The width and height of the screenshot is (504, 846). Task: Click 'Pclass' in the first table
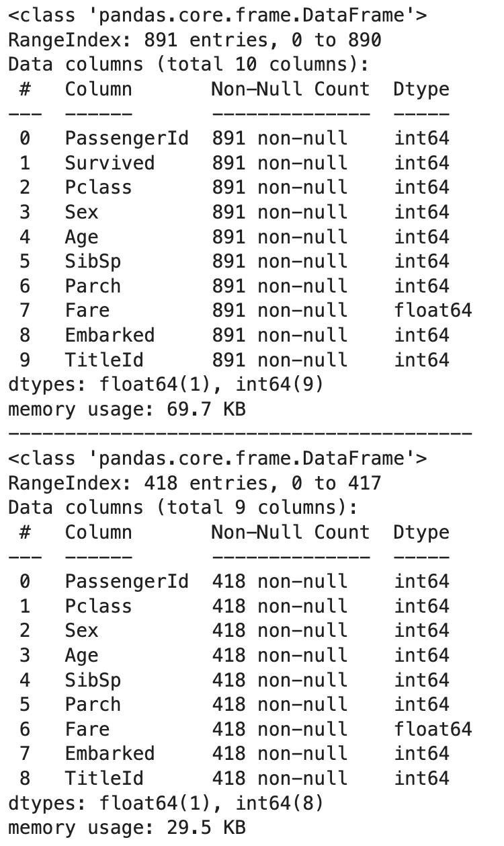point(99,188)
